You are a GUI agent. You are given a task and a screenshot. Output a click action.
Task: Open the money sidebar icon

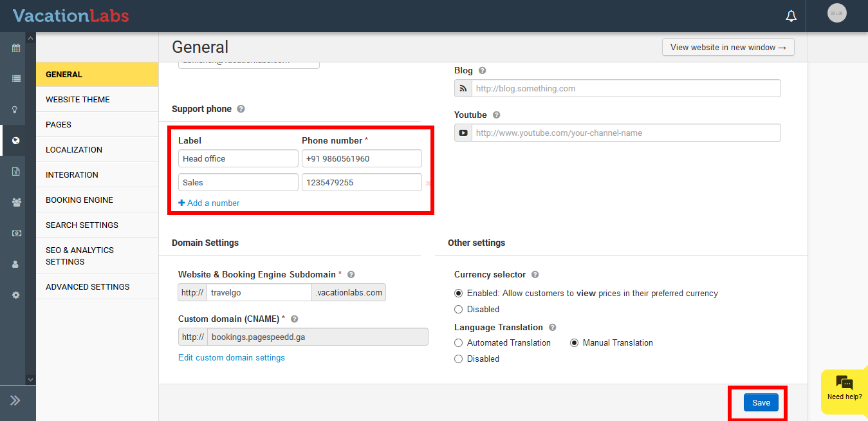point(16,233)
